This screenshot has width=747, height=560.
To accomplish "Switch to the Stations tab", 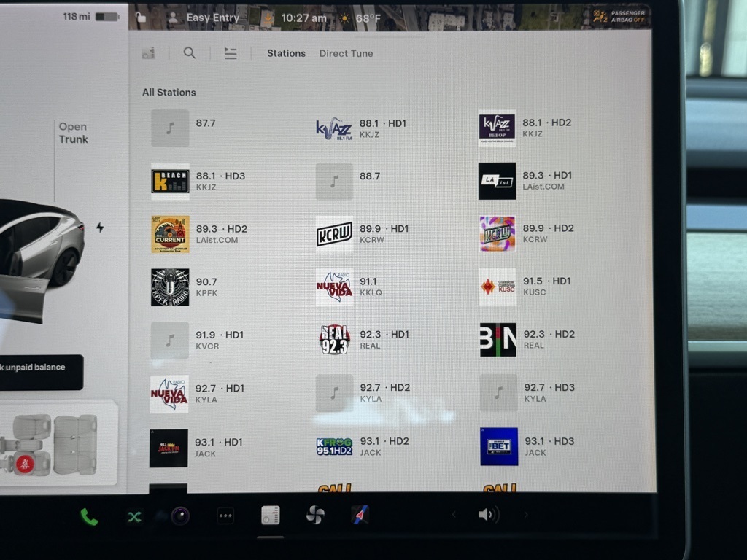I will coord(286,53).
